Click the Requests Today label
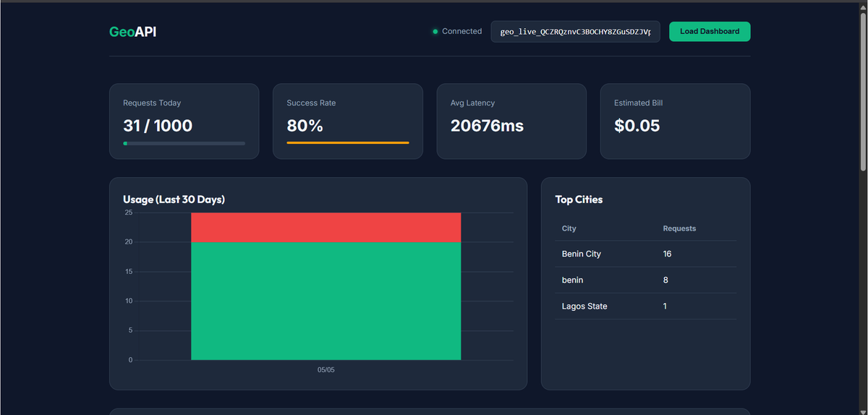 152,103
